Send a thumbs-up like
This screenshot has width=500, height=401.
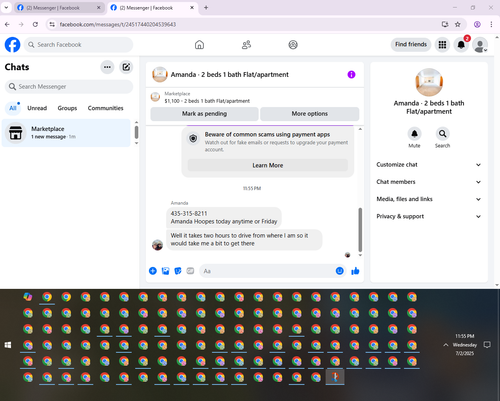pyautogui.click(x=355, y=271)
